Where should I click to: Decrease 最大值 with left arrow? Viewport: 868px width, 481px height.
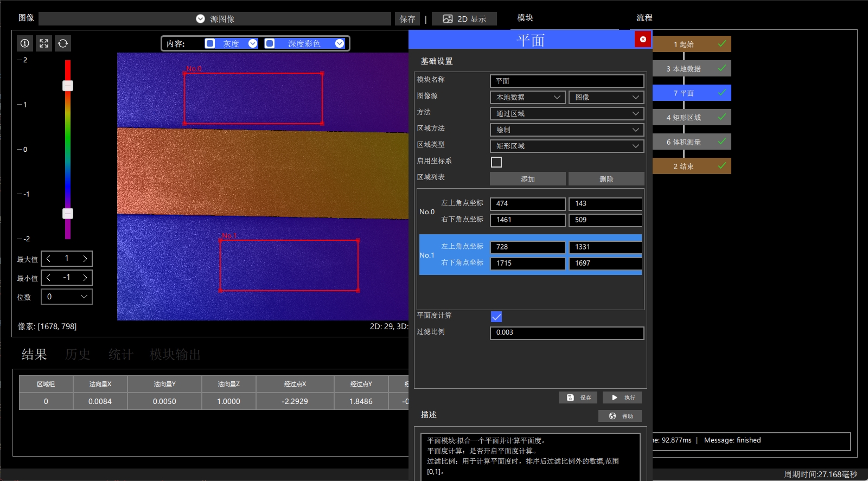click(48, 259)
